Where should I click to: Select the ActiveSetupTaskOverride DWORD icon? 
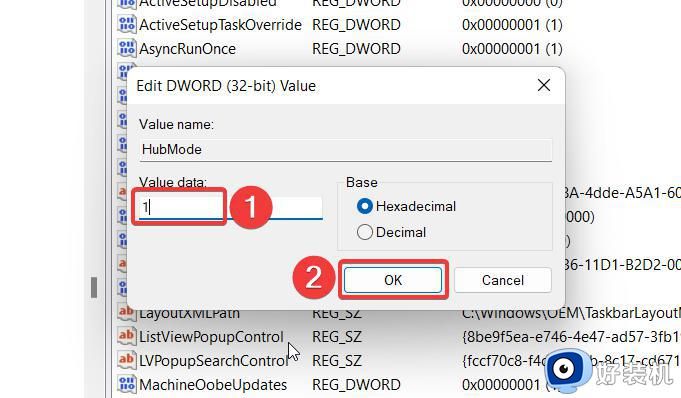pyautogui.click(x=126, y=24)
